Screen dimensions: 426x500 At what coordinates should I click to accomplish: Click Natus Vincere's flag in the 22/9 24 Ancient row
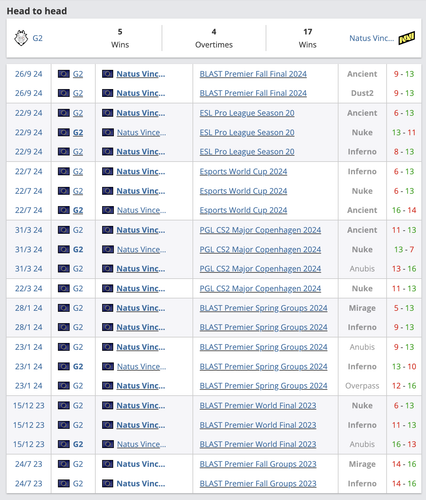108,113
